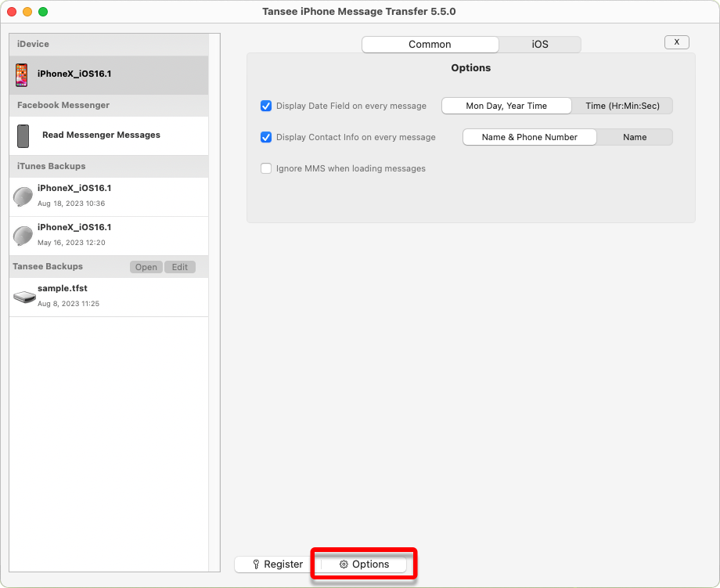Choose the Time (Hr:Min:Sec) date format
720x588 pixels.
point(622,106)
